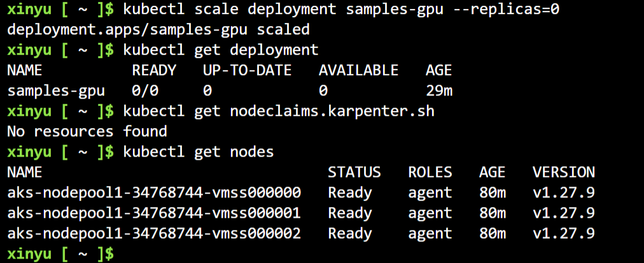Click the samples-gpu name in the deployment row

click(56, 90)
